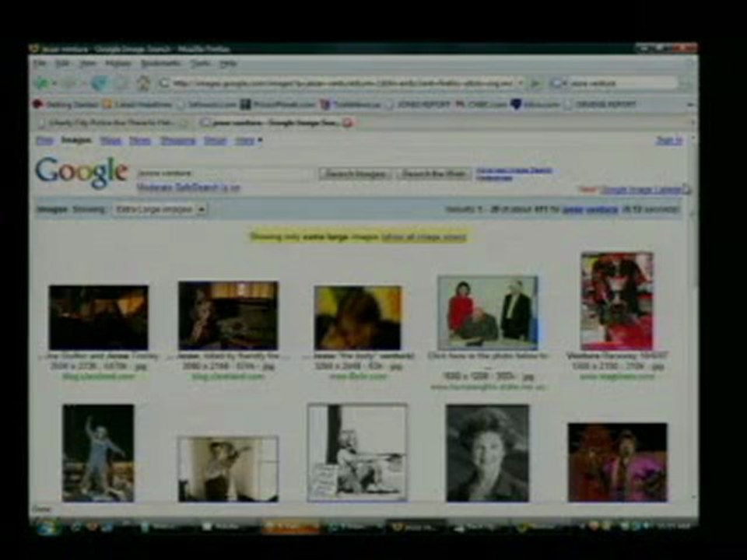Open the yellow-background face thumbnail
747x560 pixels.
[x=358, y=317]
